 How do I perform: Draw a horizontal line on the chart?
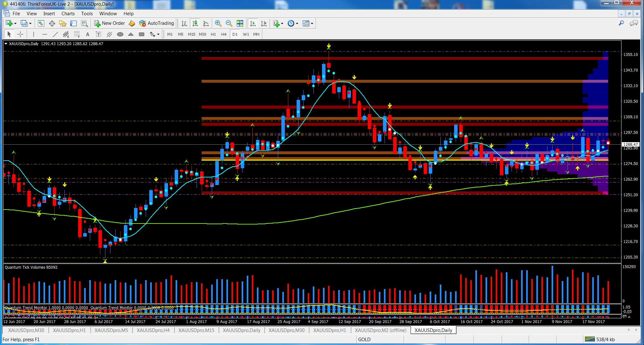coord(44,34)
